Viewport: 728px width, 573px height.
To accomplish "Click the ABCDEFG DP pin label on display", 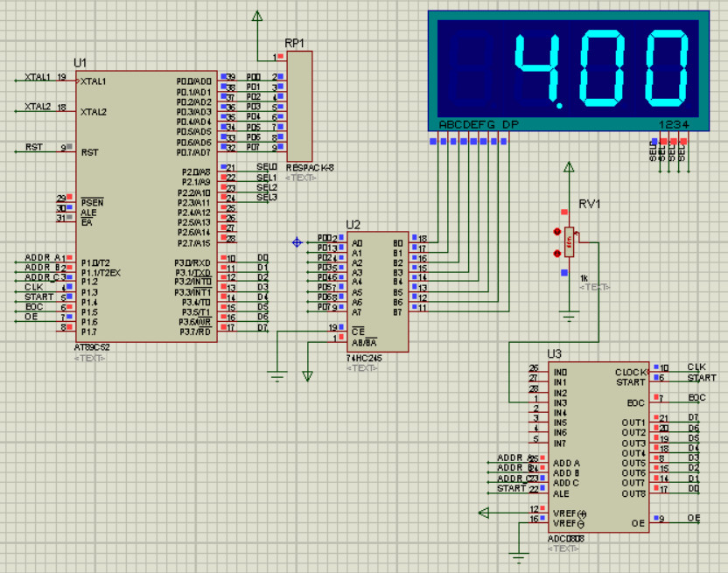I will click(479, 125).
